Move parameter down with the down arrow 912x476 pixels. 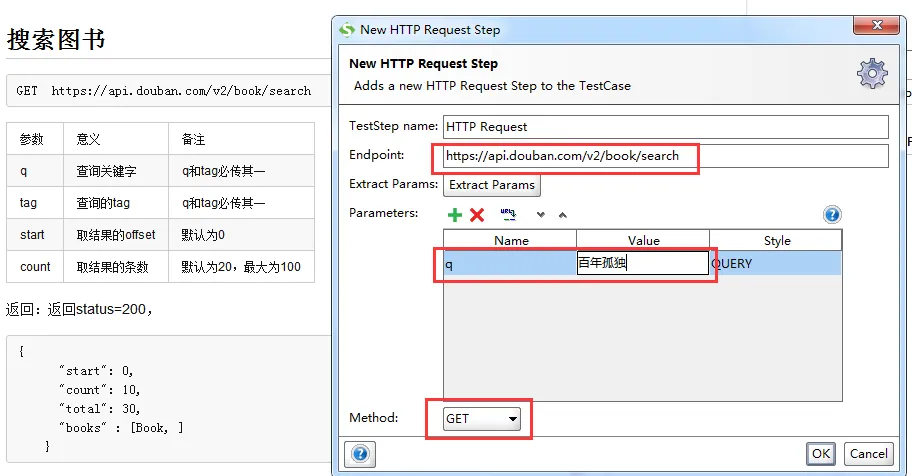[541, 215]
